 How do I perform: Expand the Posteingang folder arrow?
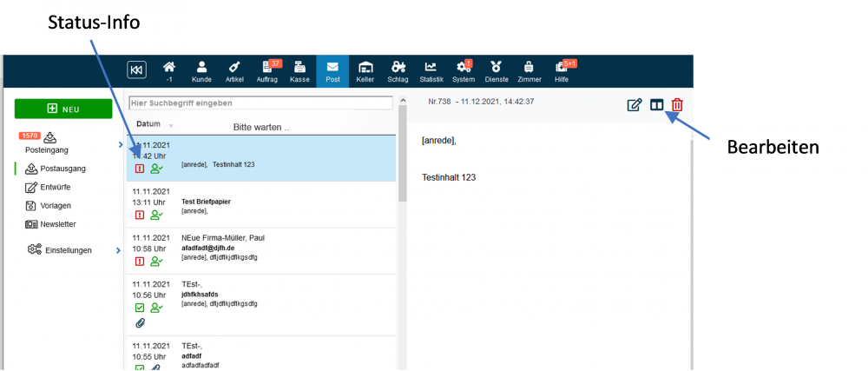[119, 144]
